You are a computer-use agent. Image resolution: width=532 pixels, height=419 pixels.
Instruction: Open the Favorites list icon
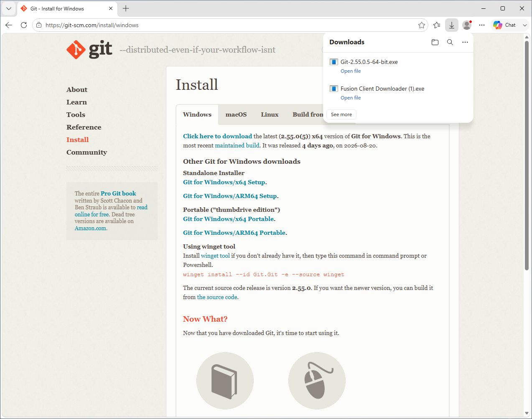(x=437, y=25)
